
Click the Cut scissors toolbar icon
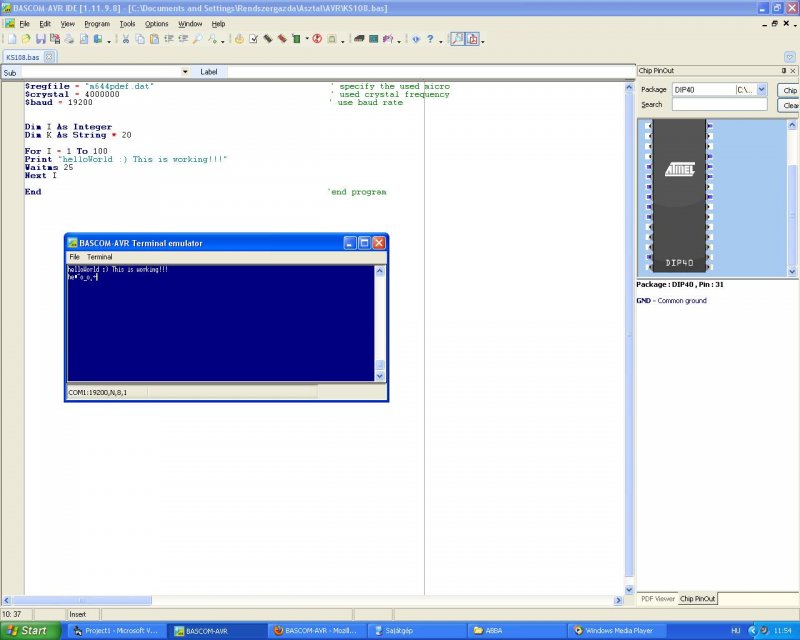click(x=126, y=39)
